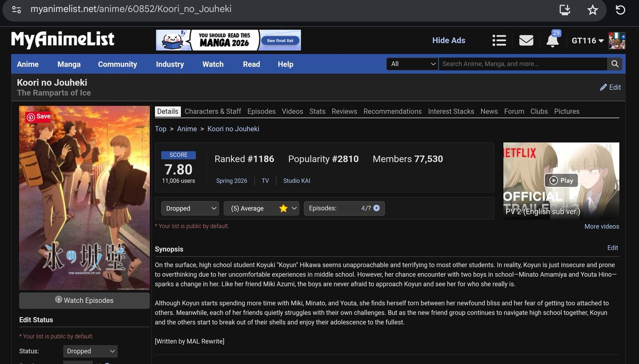This screenshot has height=364, width=639.
Task: Open the Studio KAI link
Action: (x=297, y=181)
